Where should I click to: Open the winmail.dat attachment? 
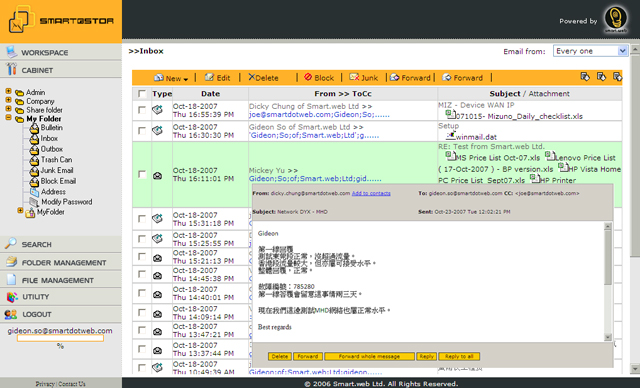476,137
